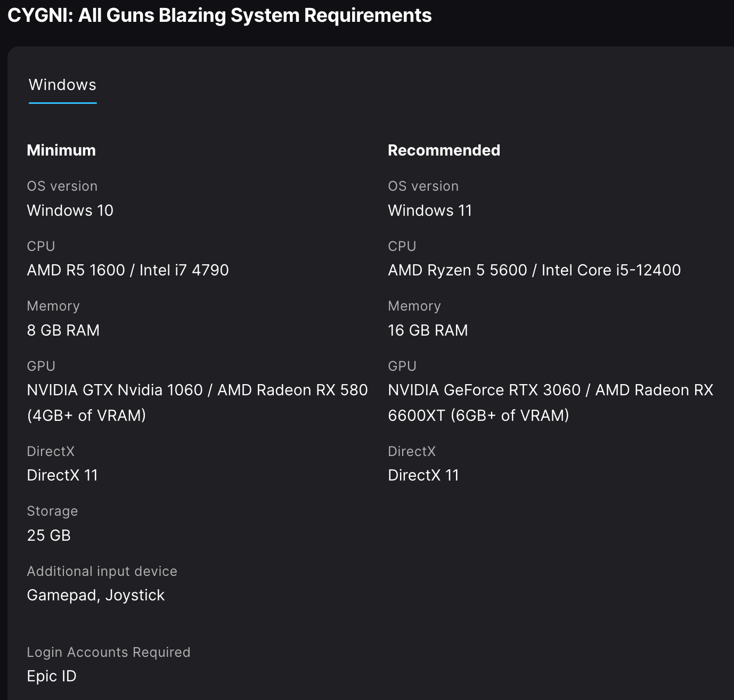This screenshot has height=700, width=734.
Task: Click the Gamepad, Joystick input device text
Action: tap(96, 595)
